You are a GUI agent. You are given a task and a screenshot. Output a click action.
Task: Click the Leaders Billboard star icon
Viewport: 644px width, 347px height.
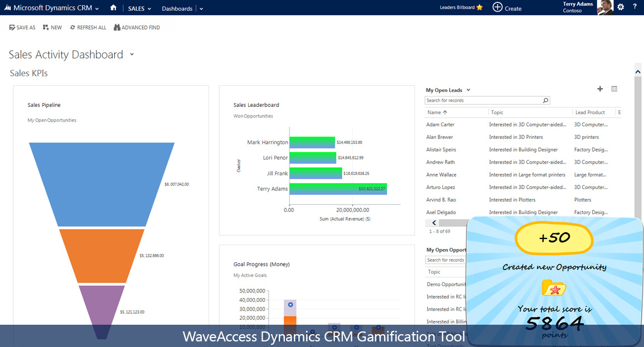click(x=480, y=7)
